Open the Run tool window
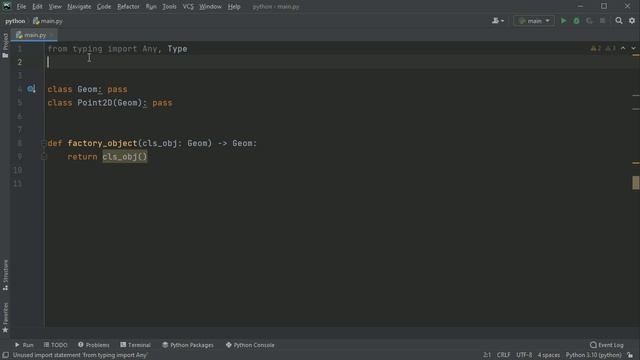 tap(24, 345)
